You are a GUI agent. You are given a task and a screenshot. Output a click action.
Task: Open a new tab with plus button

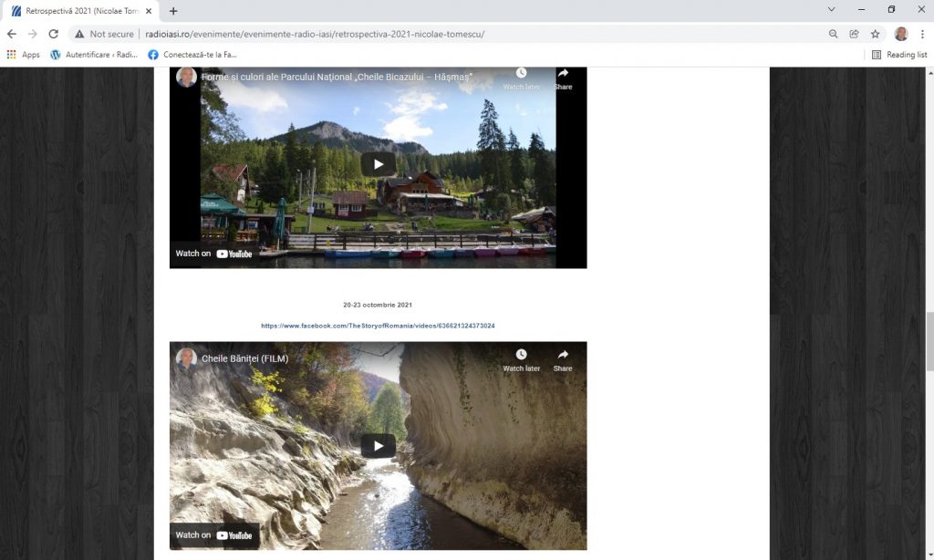(x=173, y=11)
